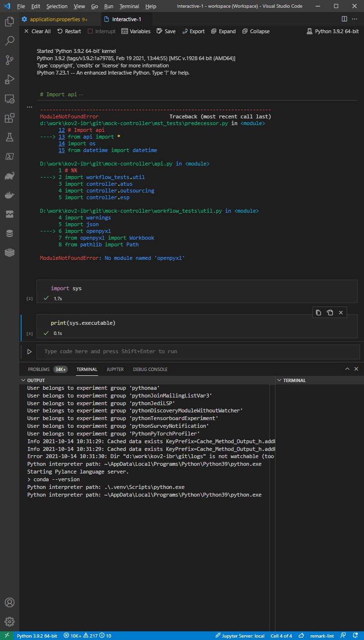Click the code input field

[x=198, y=352]
